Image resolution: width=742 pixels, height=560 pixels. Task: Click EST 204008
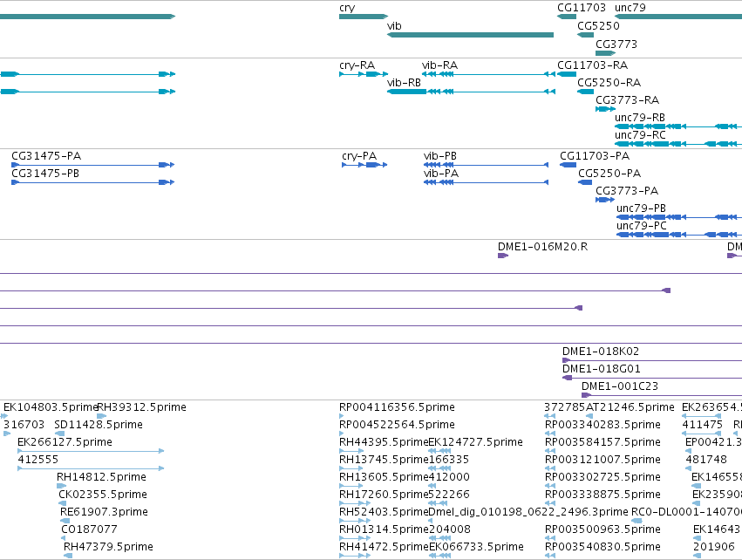click(x=439, y=538)
